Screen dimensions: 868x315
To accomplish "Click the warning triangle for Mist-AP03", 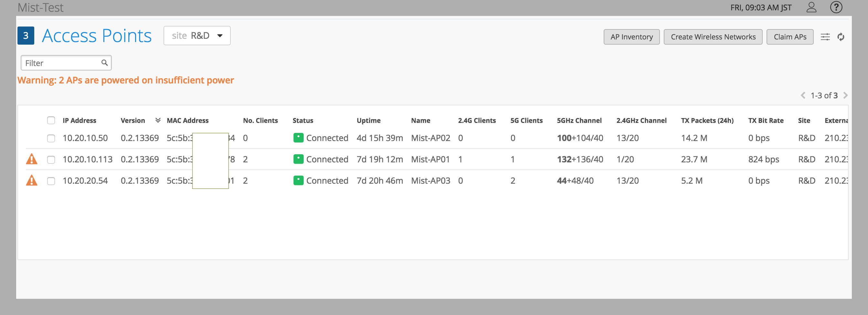I will click(x=32, y=181).
